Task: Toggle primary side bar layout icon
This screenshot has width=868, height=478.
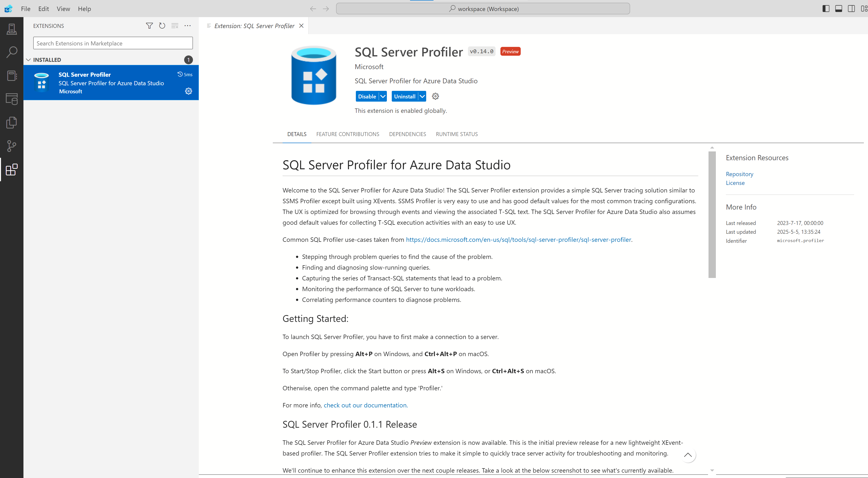Action: [826, 9]
